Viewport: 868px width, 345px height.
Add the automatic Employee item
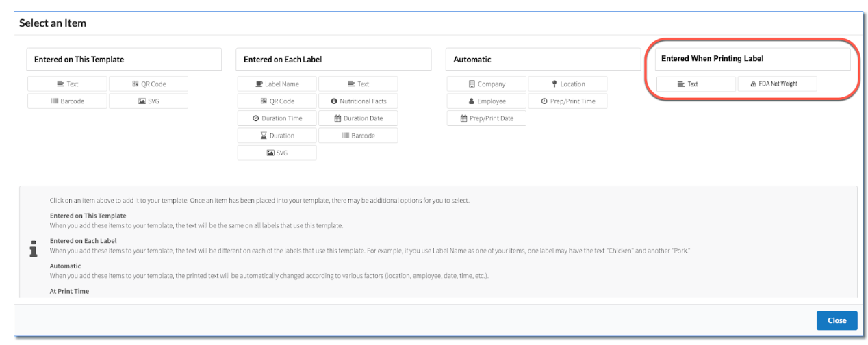[487, 101]
